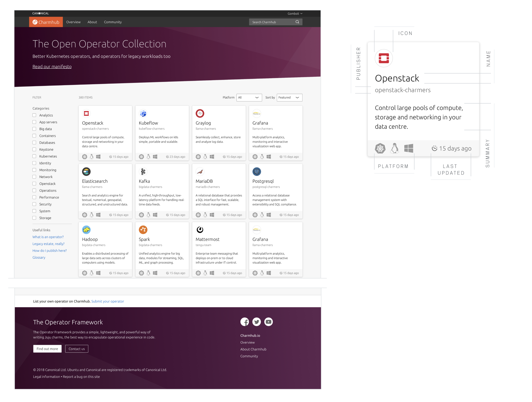The width and height of the screenshot is (532, 402).
Task: Open the Legal information footer link
Action: pyautogui.click(x=46, y=377)
